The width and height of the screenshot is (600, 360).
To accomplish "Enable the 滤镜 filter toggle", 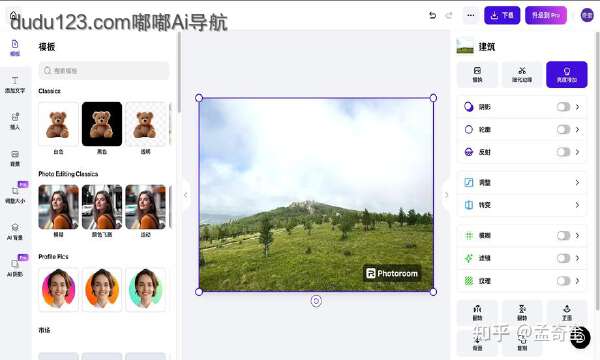I will pyautogui.click(x=563, y=258).
